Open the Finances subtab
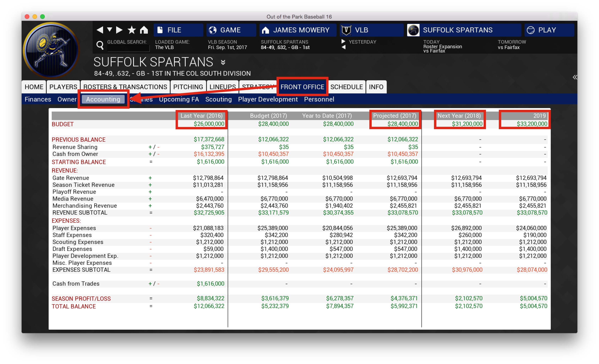The height and width of the screenshot is (364, 599). [x=38, y=99]
